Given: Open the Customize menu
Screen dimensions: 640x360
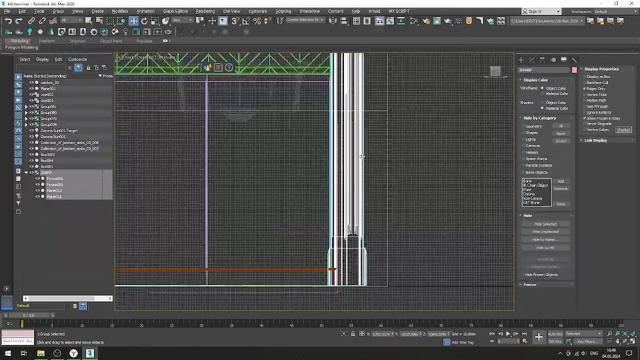Looking at the screenshot, I should coord(258,11).
